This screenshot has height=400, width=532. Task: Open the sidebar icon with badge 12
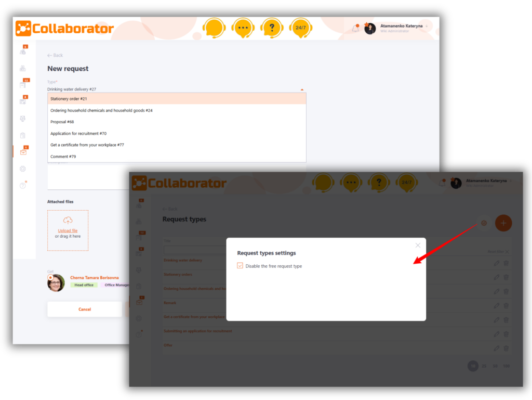pyautogui.click(x=23, y=85)
